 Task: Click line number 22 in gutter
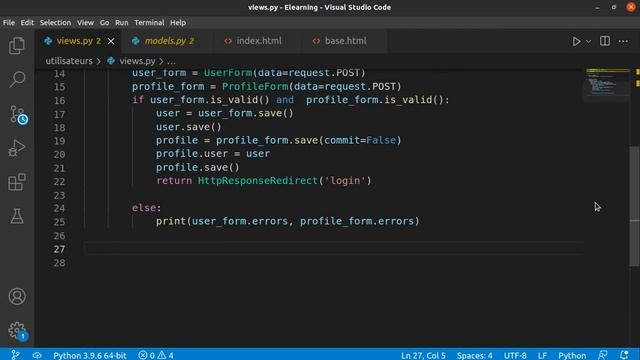pyautogui.click(x=59, y=182)
